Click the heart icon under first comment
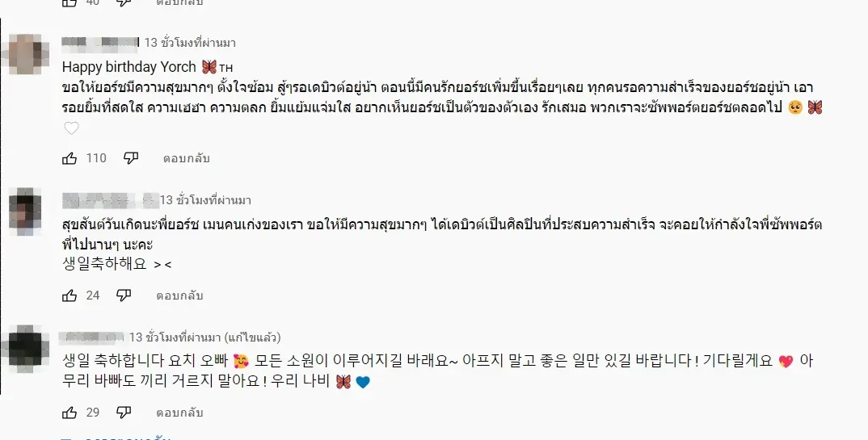 click(x=71, y=128)
